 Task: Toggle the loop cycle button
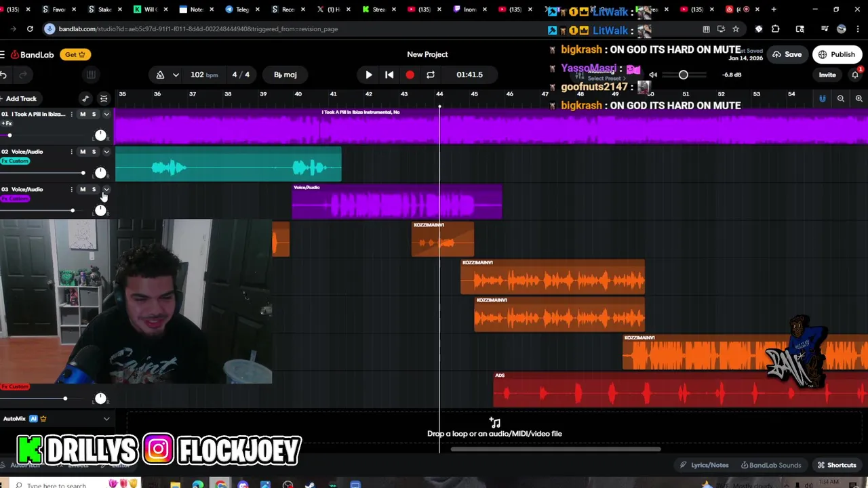click(430, 75)
